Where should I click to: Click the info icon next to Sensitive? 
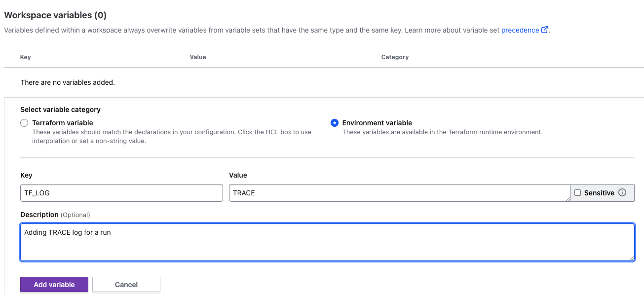(x=622, y=193)
